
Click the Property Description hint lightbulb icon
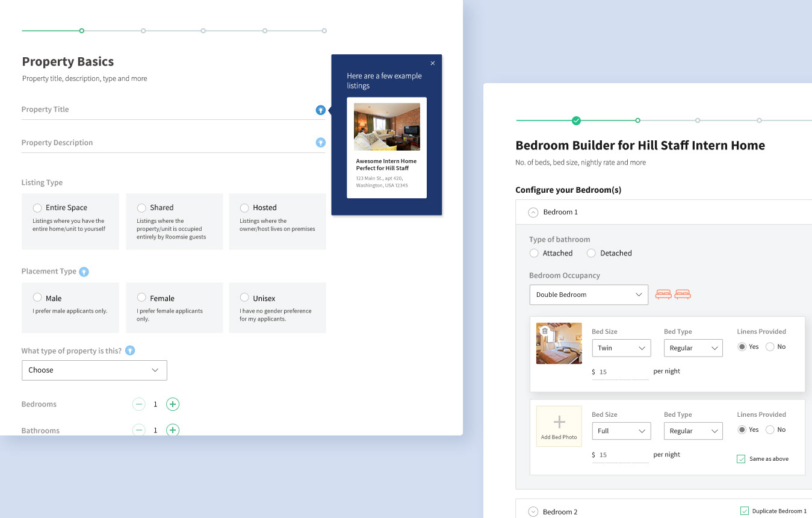[321, 142]
